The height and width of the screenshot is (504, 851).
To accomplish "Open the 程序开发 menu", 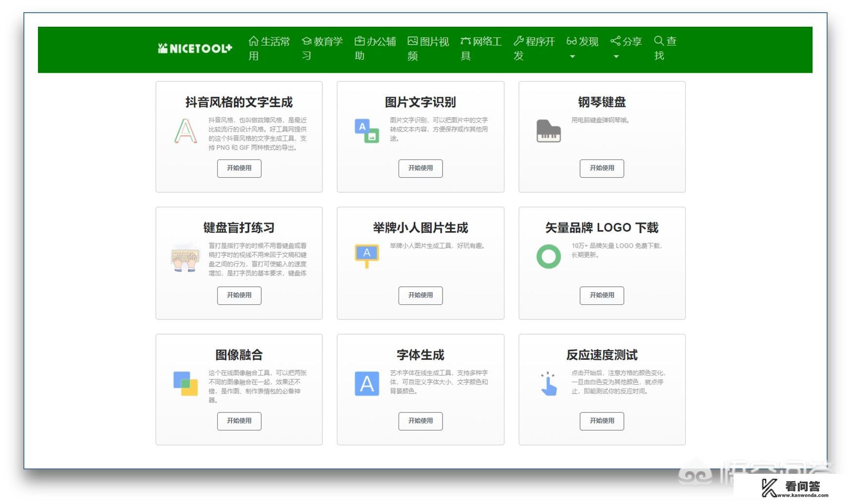I will 534,48.
